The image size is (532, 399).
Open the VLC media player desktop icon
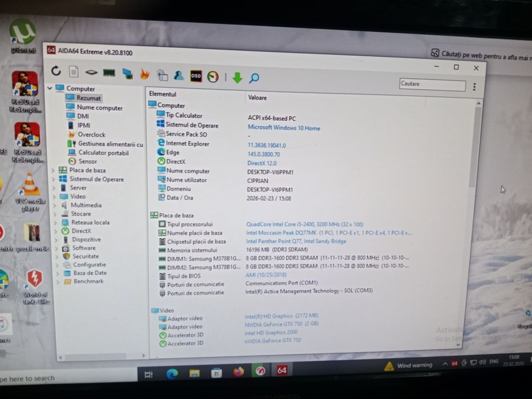(30, 192)
